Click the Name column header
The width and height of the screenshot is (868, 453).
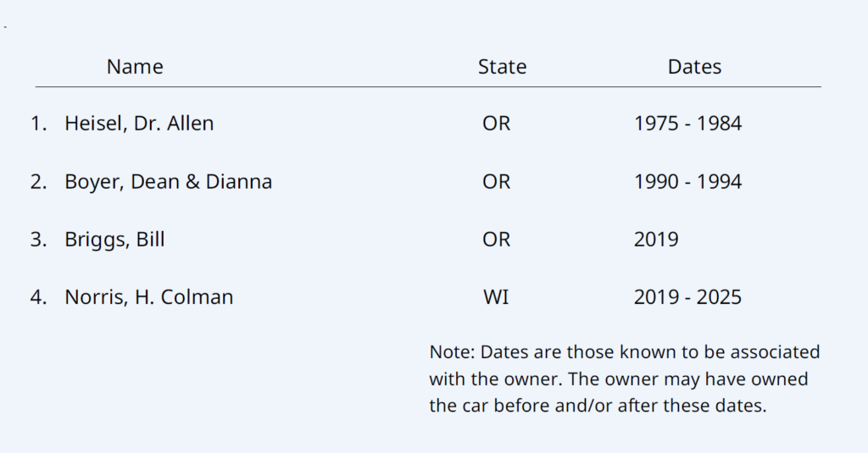[135, 67]
